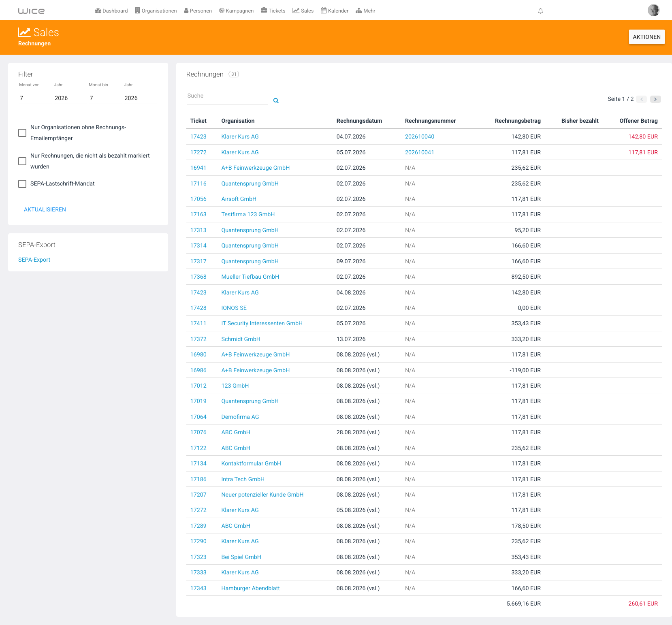Focus the Suche input field

coord(227,97)
